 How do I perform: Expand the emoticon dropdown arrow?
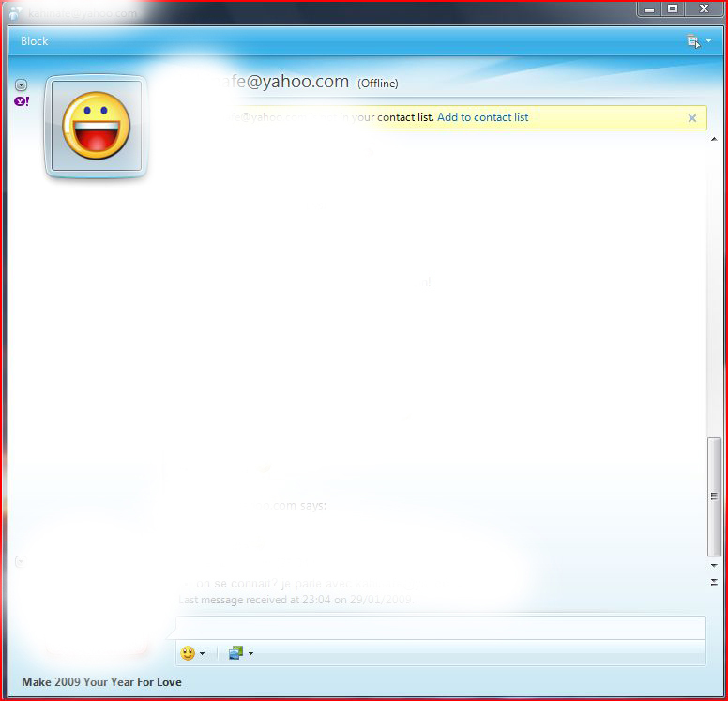click(x=202, y=654)
